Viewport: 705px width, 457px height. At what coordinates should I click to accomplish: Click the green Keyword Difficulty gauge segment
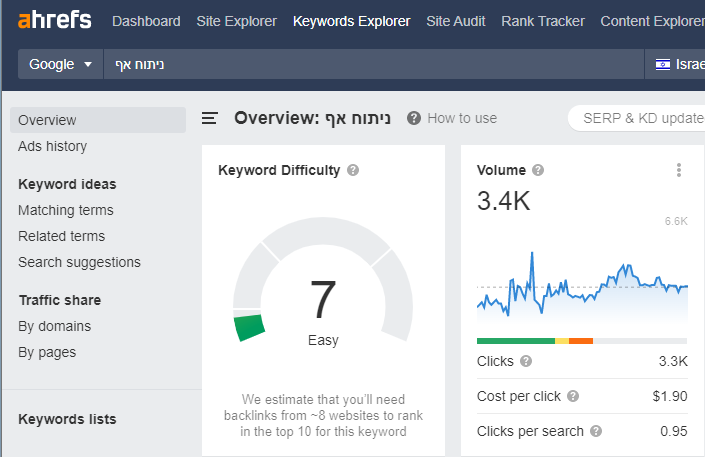click(x=249, y=327)
